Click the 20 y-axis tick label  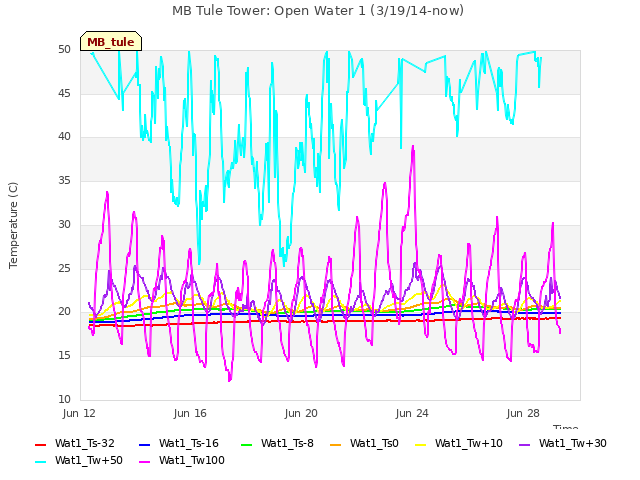[x=64, y=312]
